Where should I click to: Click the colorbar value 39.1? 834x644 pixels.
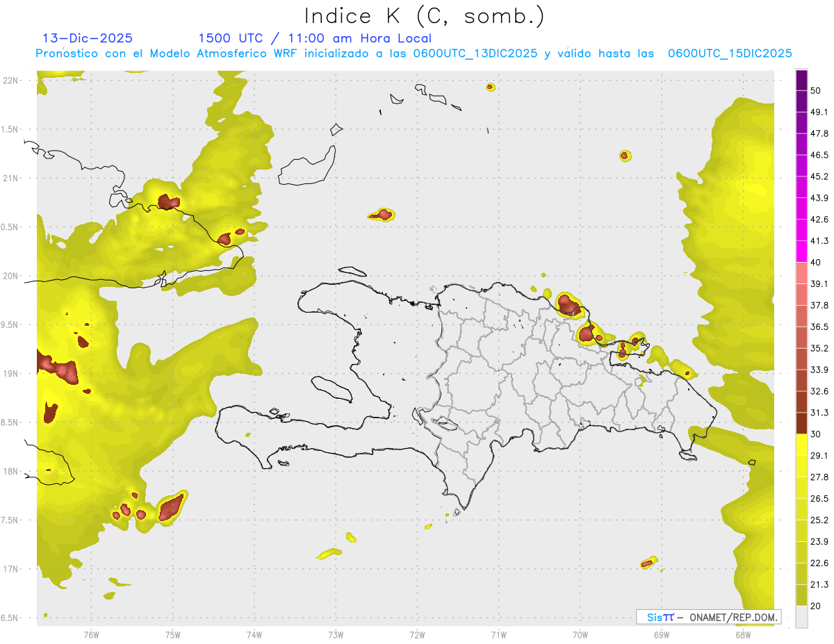(819, 283)
